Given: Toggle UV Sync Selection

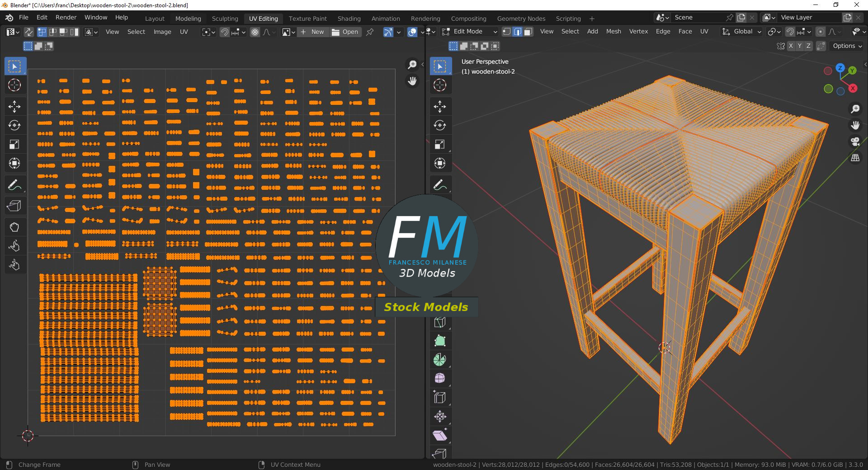Looking at the screenshot, I should tap(28, 32).
